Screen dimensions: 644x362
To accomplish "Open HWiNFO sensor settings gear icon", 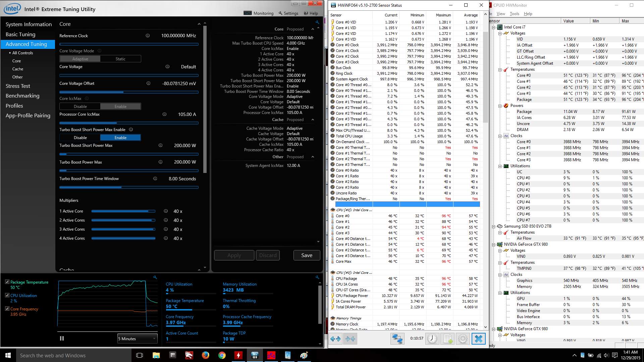I will coord(463,339).
